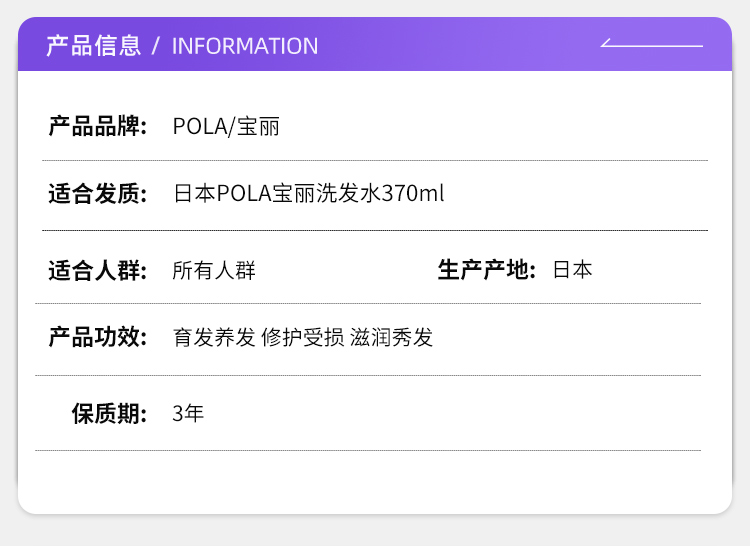Select the 保质期 label
This screenshot has height=546, width=750.
(x=109, y=413)
